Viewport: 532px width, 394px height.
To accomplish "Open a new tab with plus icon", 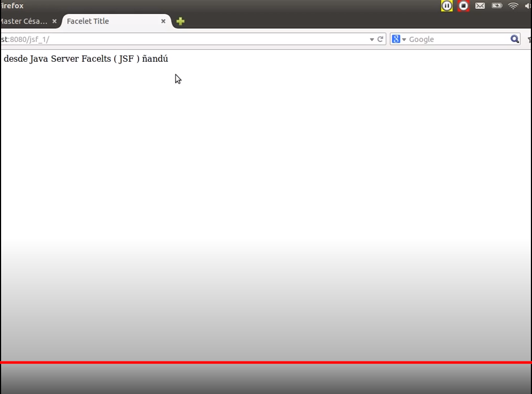I will [x=180, y=22].
